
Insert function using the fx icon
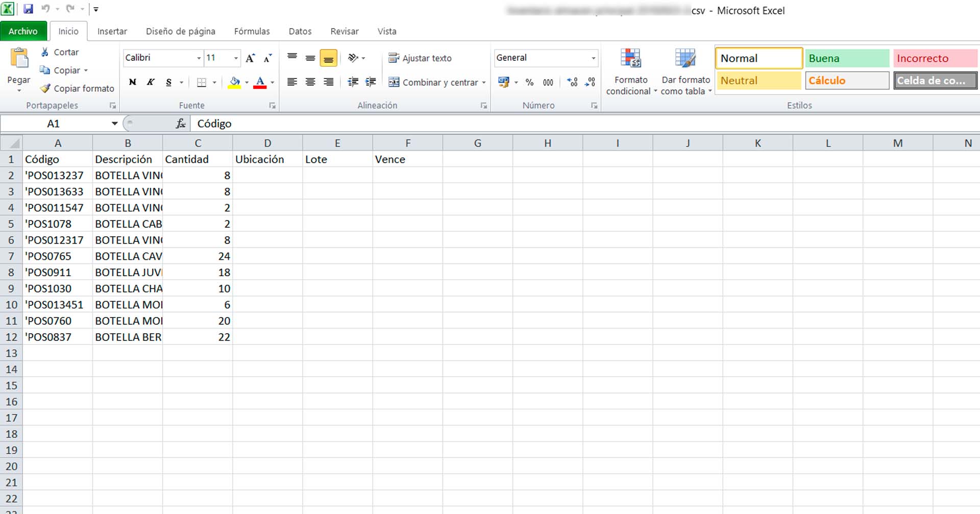(x=181, y=124)
